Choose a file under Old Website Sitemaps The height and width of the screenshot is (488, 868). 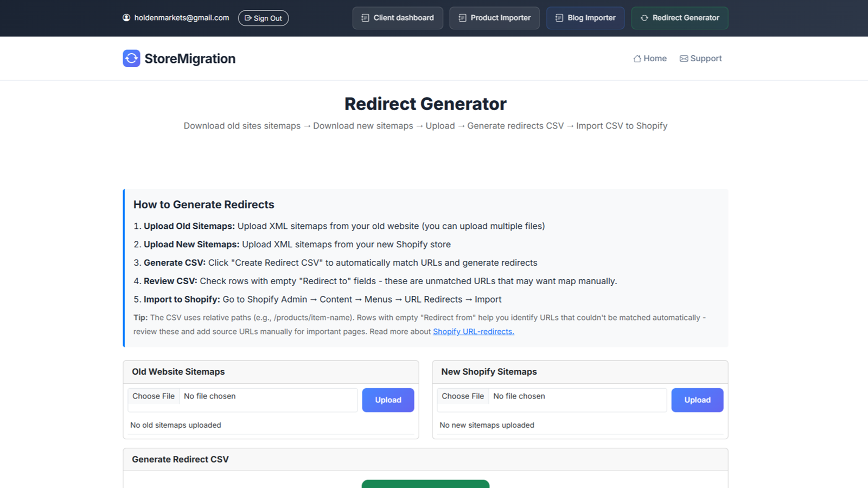coord(154,396)
